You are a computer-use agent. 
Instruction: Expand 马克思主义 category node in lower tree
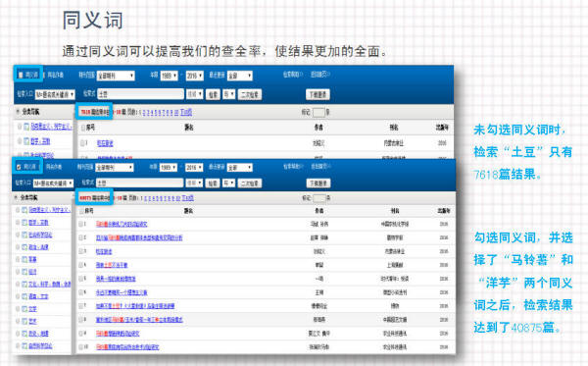18,210
